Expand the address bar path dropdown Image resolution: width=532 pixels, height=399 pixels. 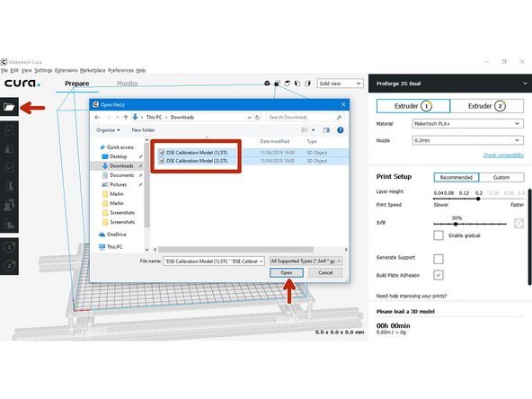point(250,118)
